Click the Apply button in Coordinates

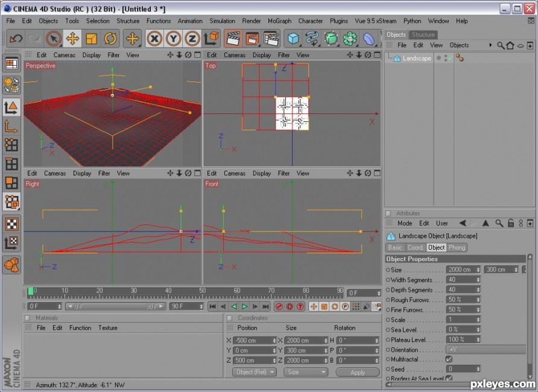pos(358,373)
